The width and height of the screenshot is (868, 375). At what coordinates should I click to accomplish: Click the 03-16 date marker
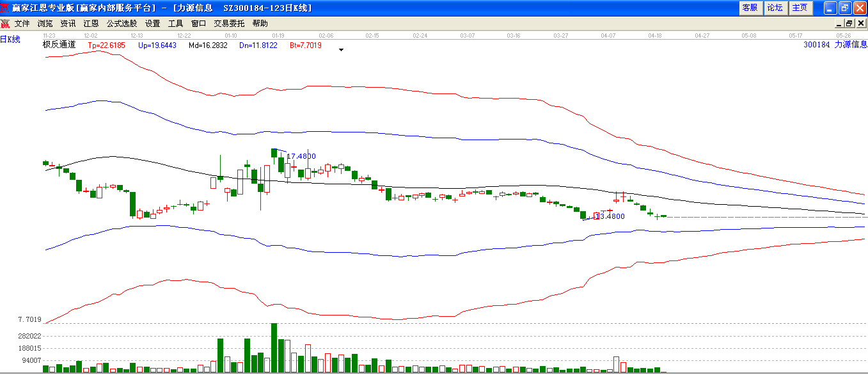pyautogui.click(x=514, y=36)
